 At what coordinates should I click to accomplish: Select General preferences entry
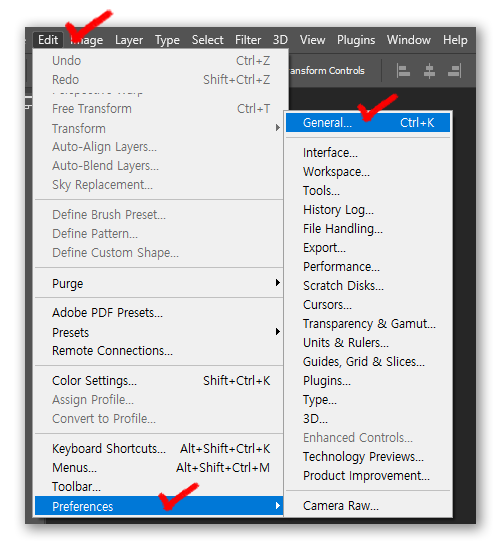tap(368, 123)
